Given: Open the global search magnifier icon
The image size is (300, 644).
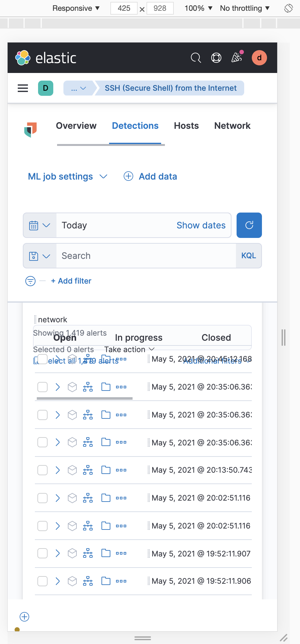Looking at the screenshot, I should [x=196, y=58].
